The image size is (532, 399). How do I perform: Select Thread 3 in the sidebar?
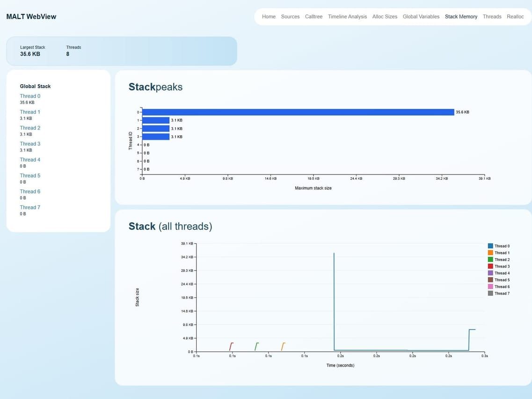pos(30,144)
